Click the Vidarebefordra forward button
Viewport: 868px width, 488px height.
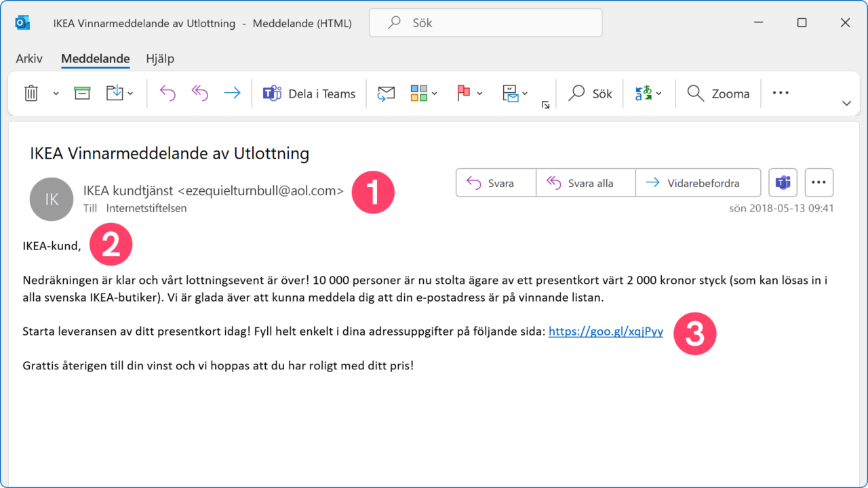tap(698, 183)
